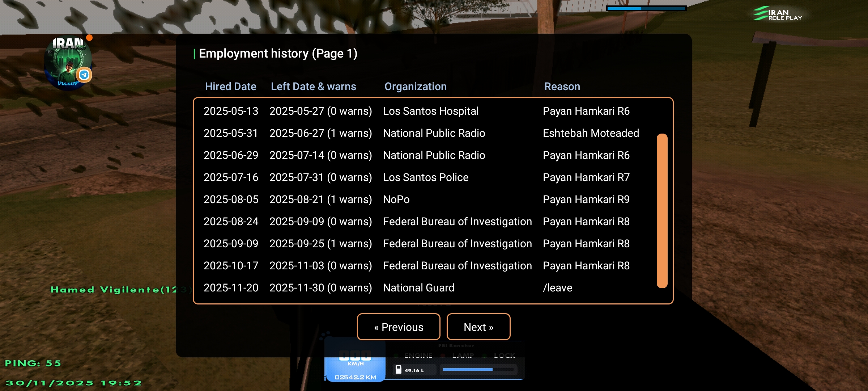Select the National Guard /leave row
Screen dimensions: 868x391
click(x=418, y=288)
